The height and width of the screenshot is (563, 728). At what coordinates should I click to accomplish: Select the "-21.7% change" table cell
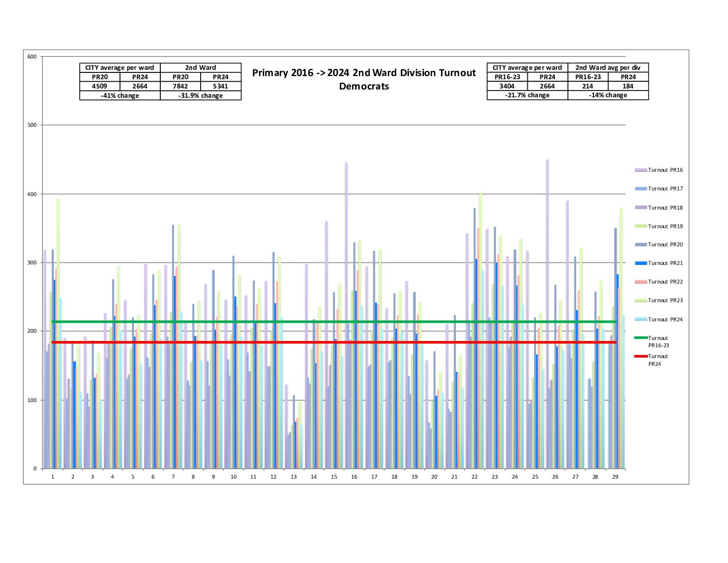click(x=527, y=95)
